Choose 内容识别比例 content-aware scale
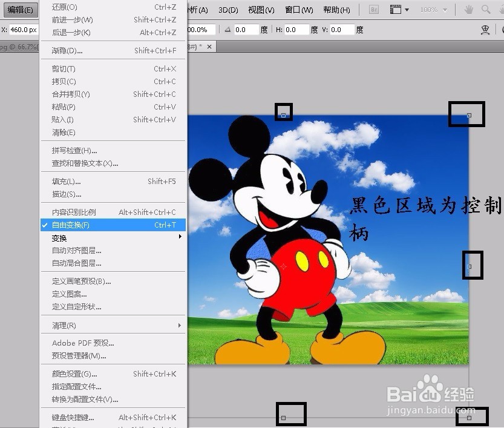The image size is (504, 428). [x=113, y=212]
